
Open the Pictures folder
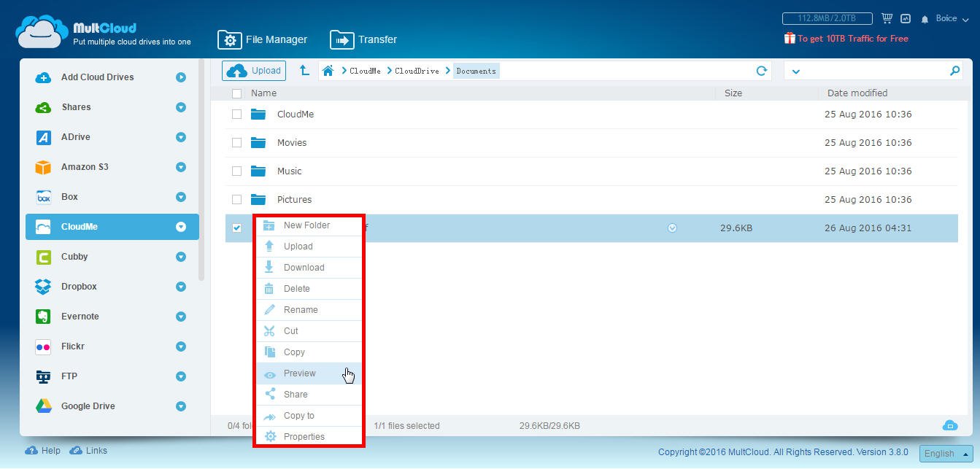click(x=294, y=200)
